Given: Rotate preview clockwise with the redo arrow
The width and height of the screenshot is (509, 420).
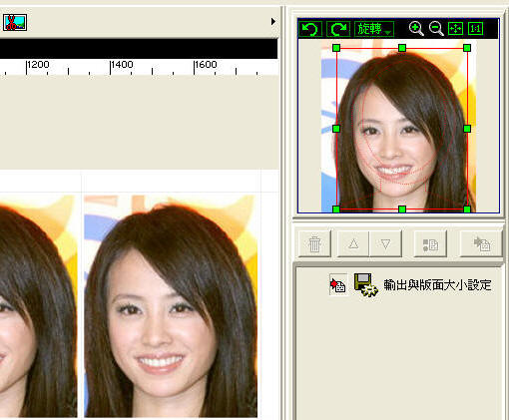Looking at the screenshot, I should 338,29.
